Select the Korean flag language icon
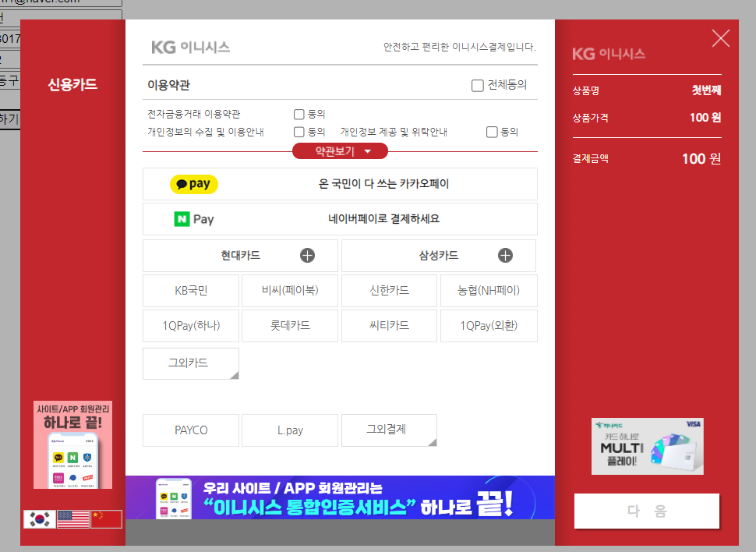756x552 pixels. 40,519
